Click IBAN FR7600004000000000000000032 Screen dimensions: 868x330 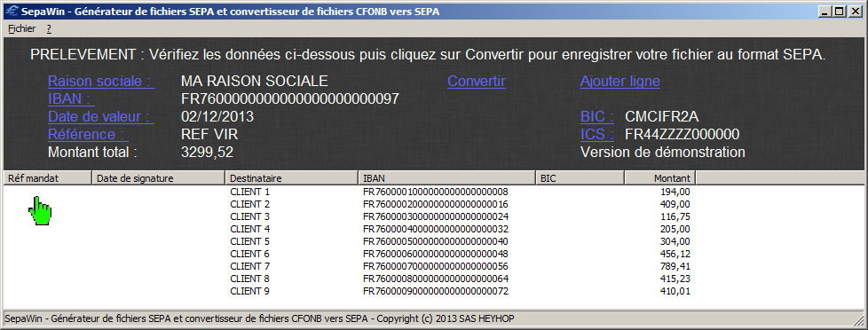pos(435,229)
